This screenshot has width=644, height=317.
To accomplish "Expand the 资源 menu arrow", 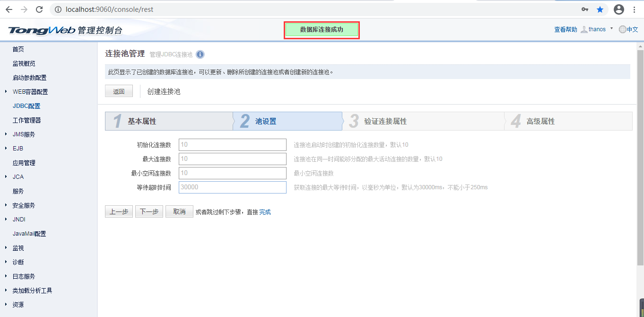I will (6, 305).
